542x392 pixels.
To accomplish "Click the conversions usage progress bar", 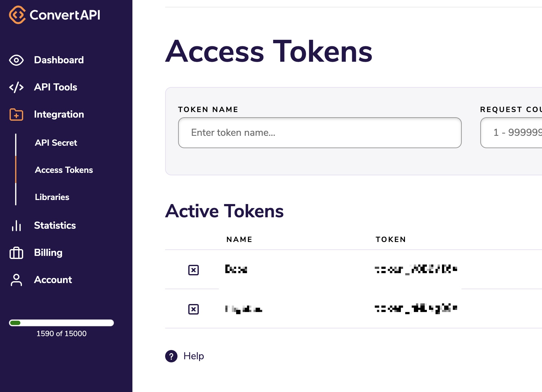I will pyautogui.click(x=61, y=323).
